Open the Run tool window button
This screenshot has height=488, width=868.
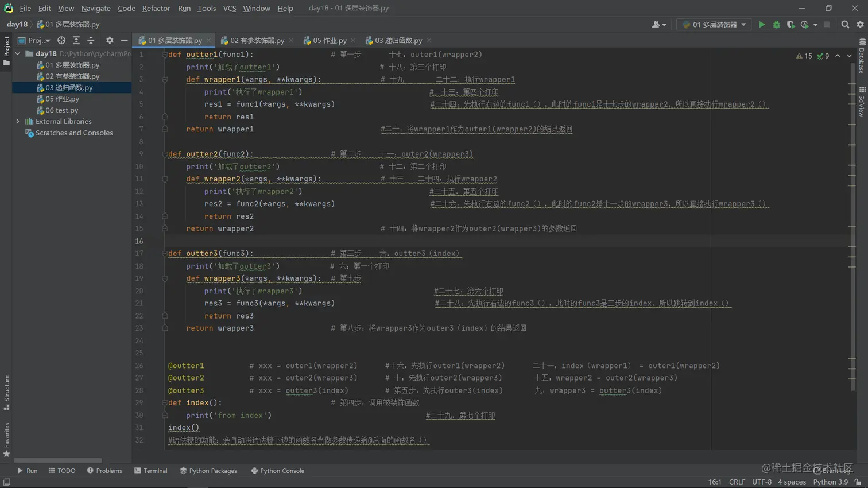coord(27,471)
